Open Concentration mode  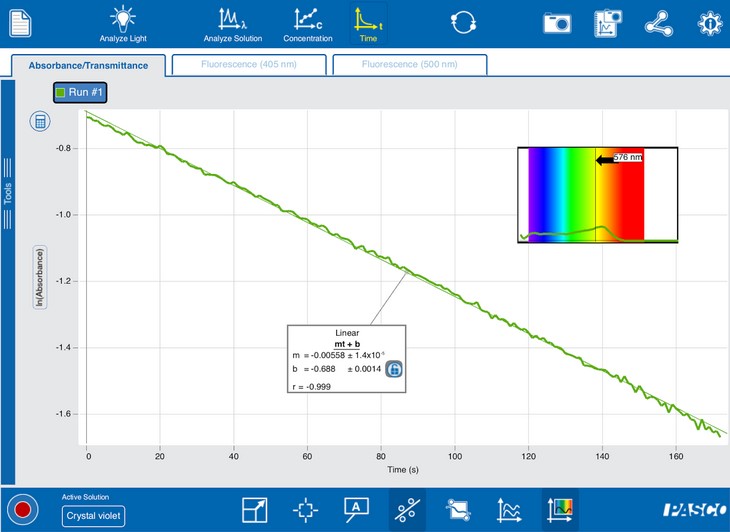coord(308,24)
